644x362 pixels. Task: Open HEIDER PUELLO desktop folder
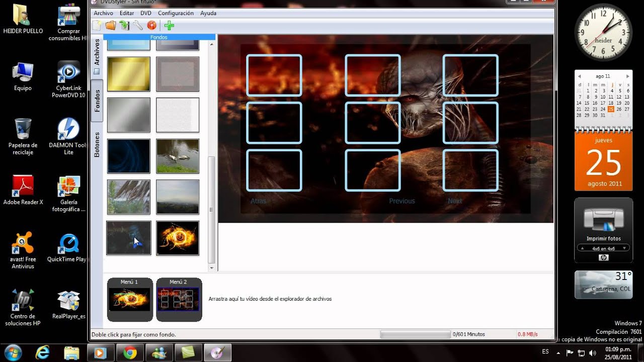point(23,20)
